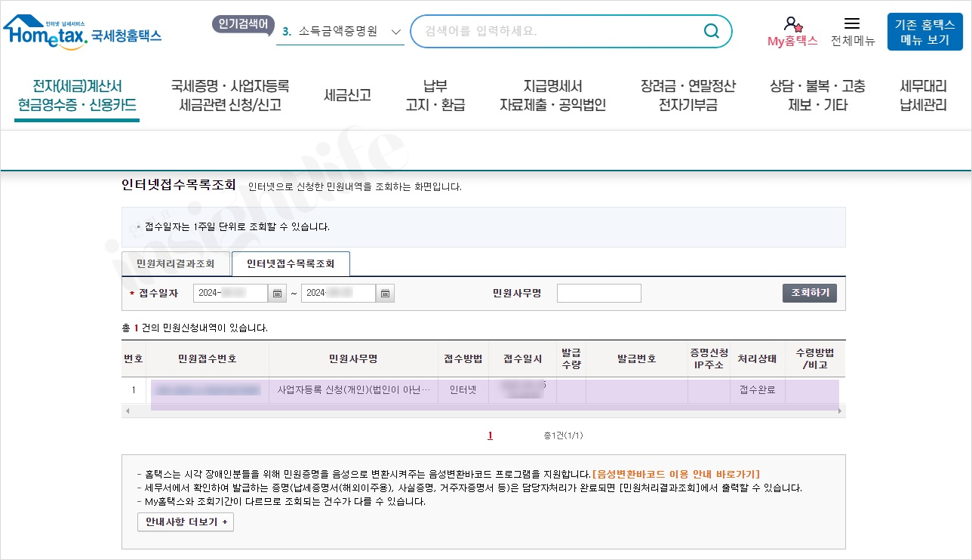This screenshot has width=972, height=560.
Task: Open calendar picker for end date
Action: [x=385, y=294]
